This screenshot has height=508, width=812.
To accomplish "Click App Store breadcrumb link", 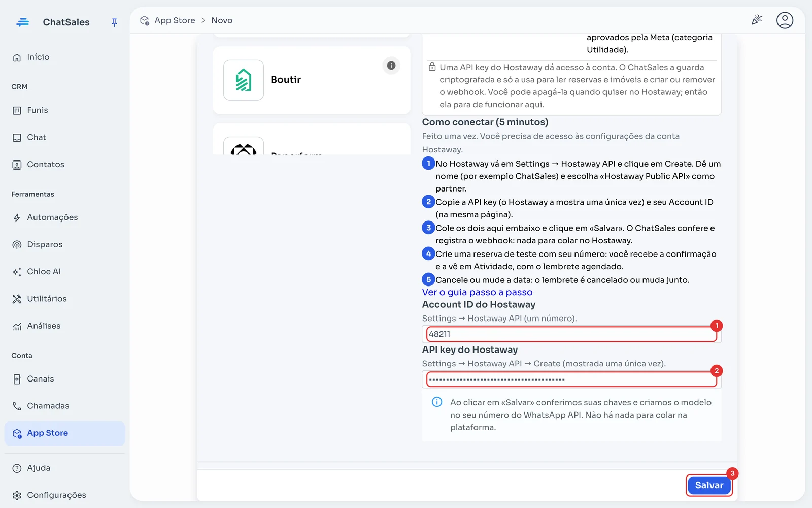I will click(x=175, y=20).
